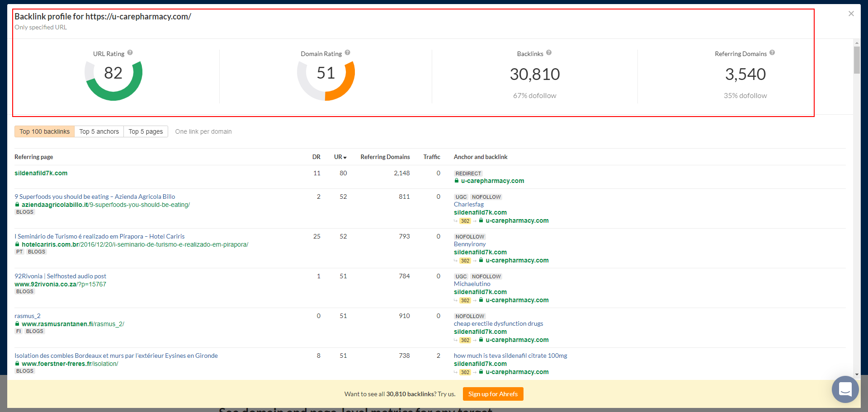Click the Sign up for Ahrefs button
Viewport: 868px width, 412px height.
[x=493, y=394]
